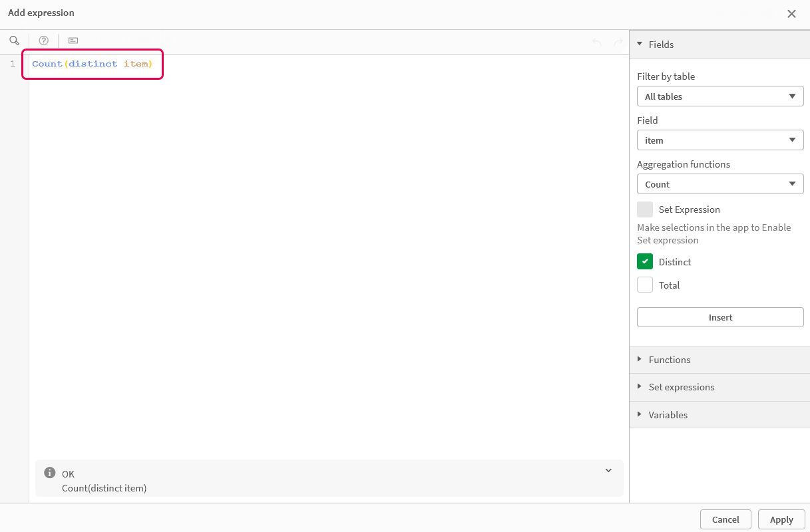The width and height of the screenshot is (810, 532).
Task: Open the Aggregation functions dropdown
Action: coord(720,184)
